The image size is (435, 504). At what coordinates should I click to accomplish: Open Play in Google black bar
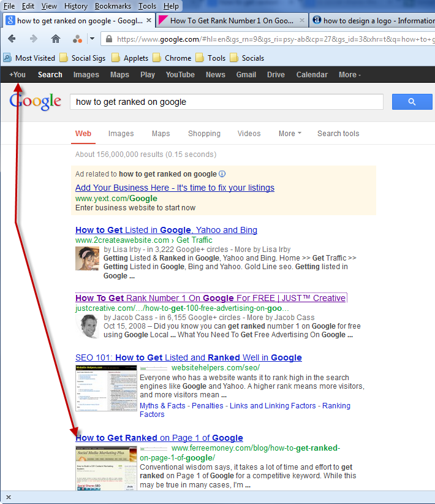[148, 75]
